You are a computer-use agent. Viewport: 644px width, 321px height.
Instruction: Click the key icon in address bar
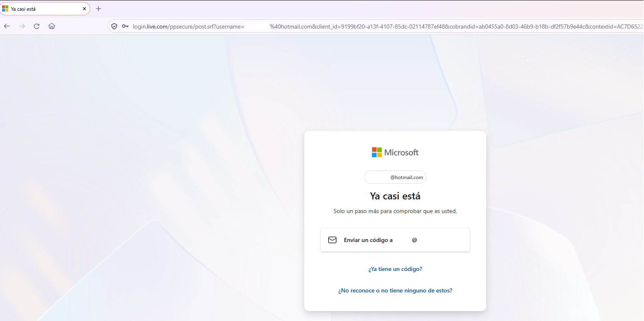click(125, 26)
